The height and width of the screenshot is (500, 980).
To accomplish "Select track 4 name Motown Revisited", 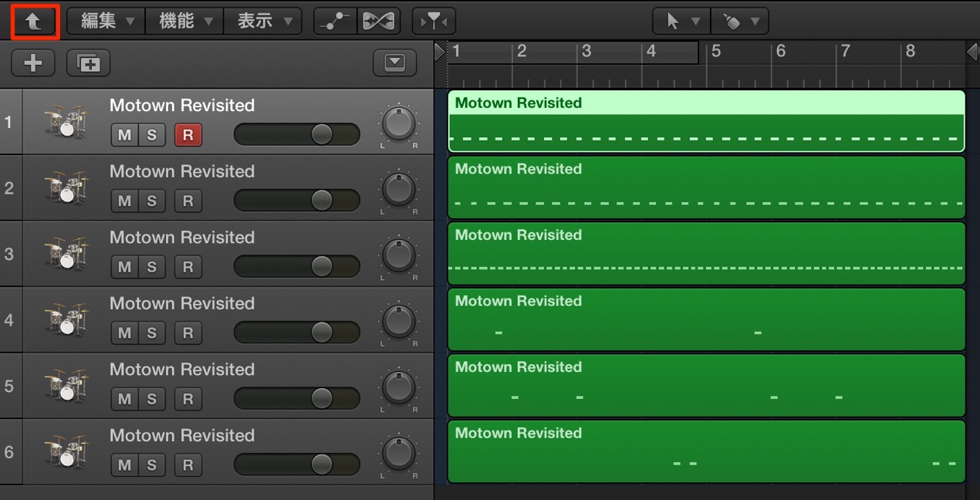I will point(182,303).
